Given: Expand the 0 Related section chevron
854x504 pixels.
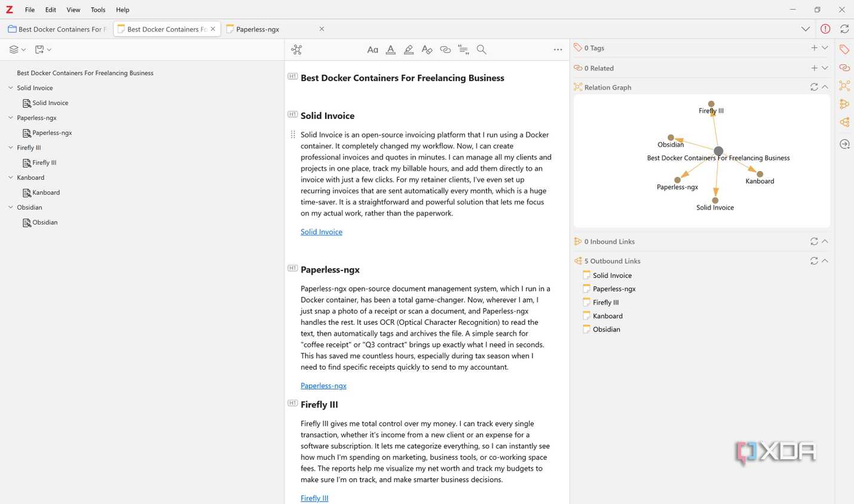Looking at the screenshot, I should 825,68.
